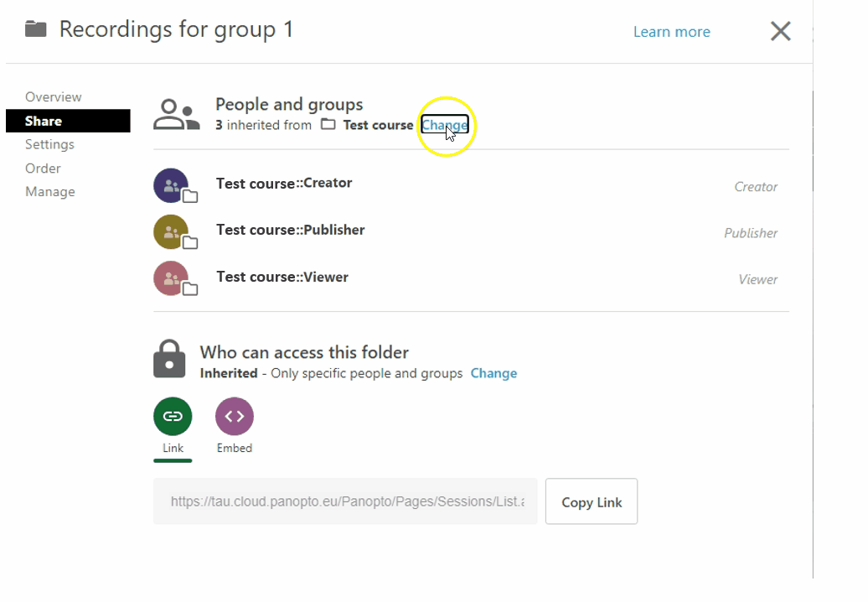
Task: Switch to the Order tab
Action: (43, 169)
